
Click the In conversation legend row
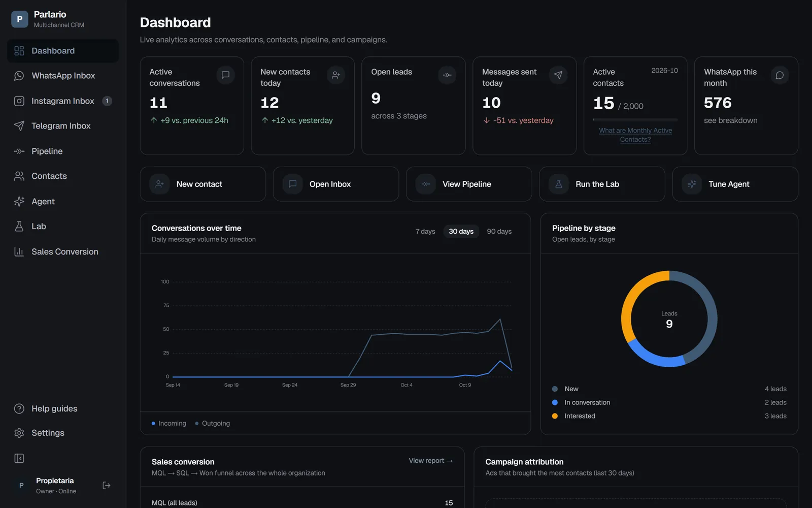click(x=669, y=402)
